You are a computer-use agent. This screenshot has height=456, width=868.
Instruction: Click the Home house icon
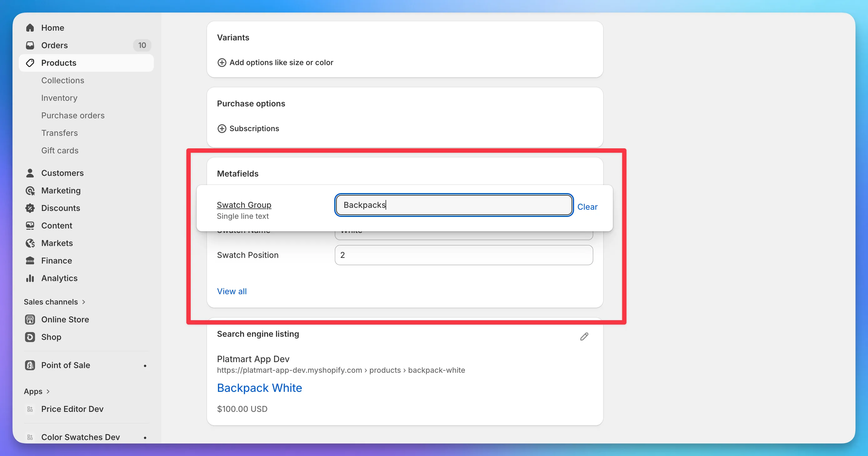pyautogui.click(x=30, y=28)
